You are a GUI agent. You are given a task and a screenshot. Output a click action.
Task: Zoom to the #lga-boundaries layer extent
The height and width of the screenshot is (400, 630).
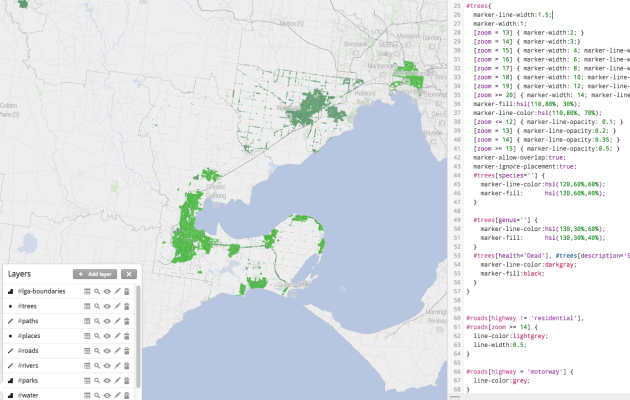[x=97, y=291]
